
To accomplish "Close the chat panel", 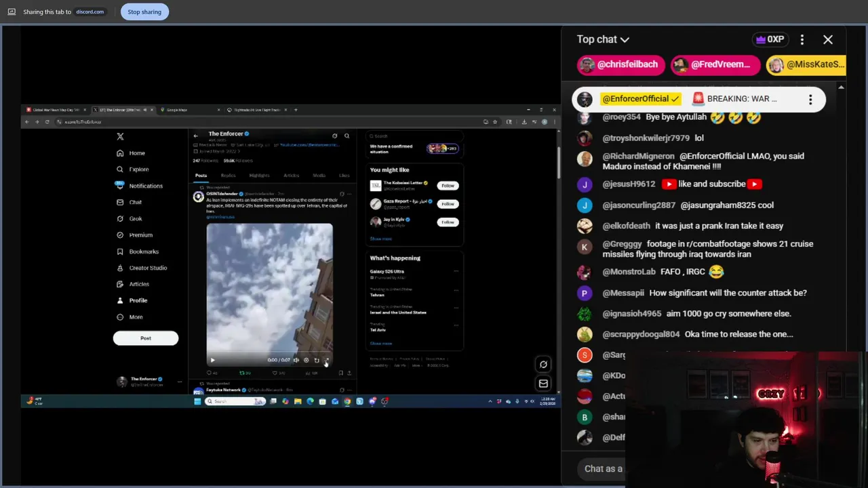I will click(828, 40).
